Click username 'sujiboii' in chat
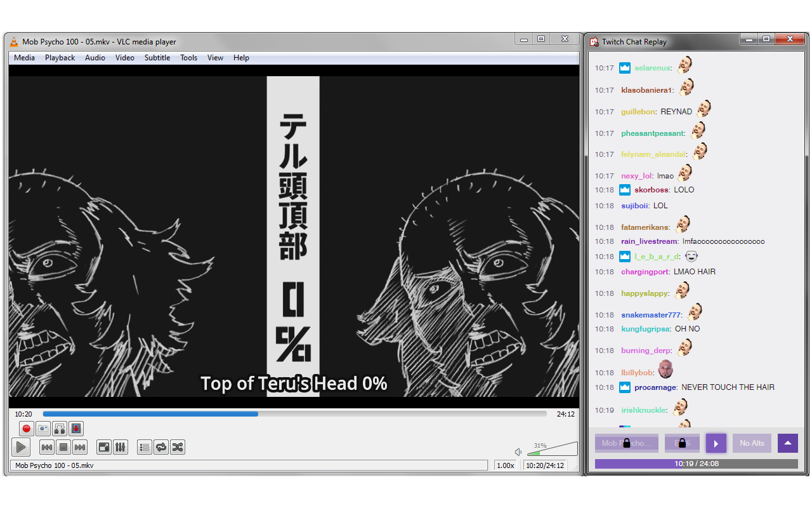This screenshot has width=812, height=508. click(x=635, y=206)
